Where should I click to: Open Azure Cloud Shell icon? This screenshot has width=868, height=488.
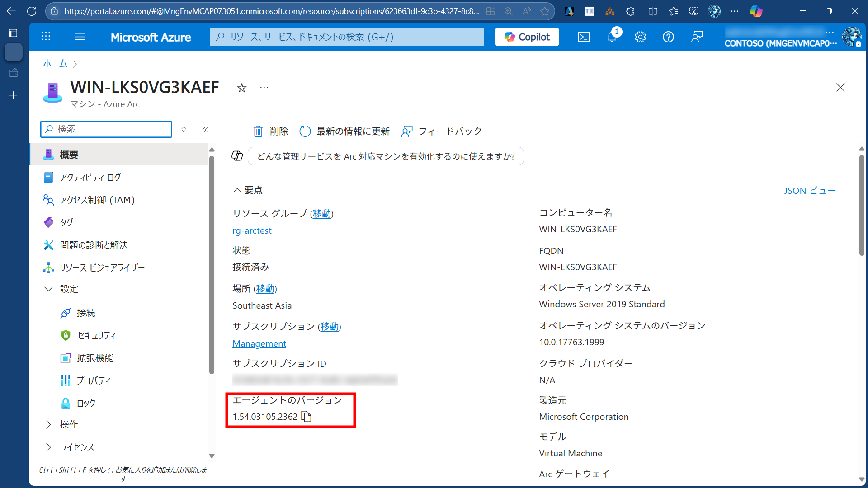[x=584, y=37]
